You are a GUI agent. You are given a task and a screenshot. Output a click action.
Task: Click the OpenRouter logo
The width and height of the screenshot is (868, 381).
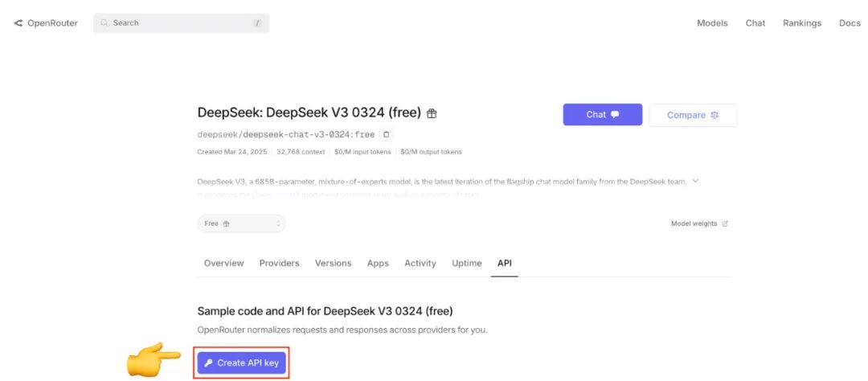click(x=46, y=23)
